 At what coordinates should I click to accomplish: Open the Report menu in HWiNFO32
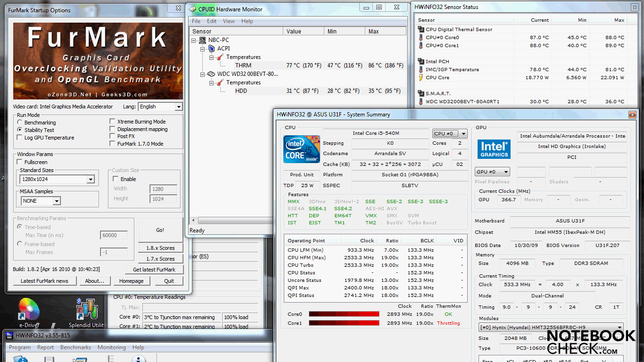[45, 347]
